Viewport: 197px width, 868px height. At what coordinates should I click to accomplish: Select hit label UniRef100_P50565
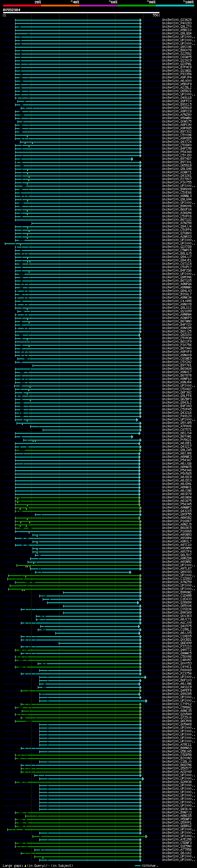point(177,474)
